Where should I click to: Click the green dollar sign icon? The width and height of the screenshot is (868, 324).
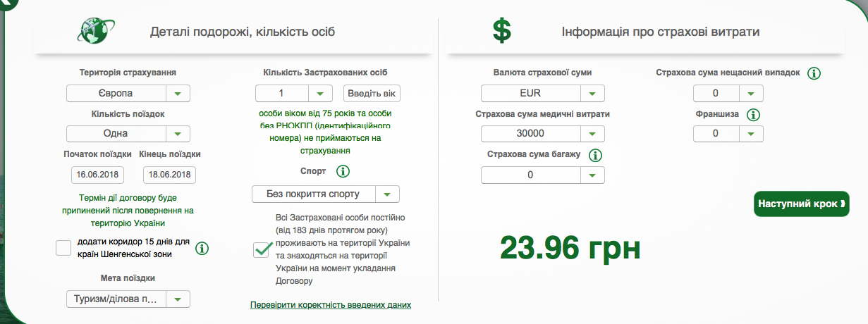pyautogui.click(x=501, y=31)
